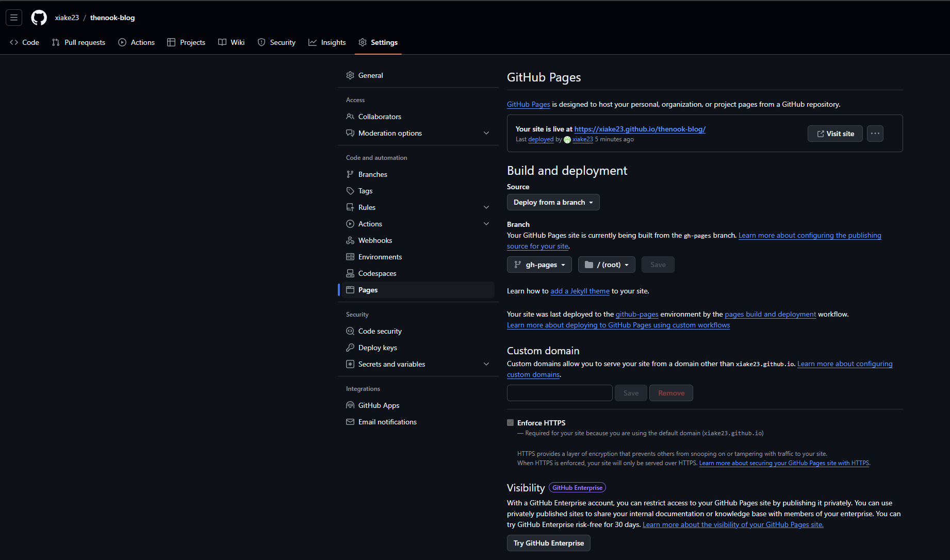Image resolution: width=950 pixels, height=560 pixels.
Task: Click the GitHub Enterprise badge
Action: (577, 488)
